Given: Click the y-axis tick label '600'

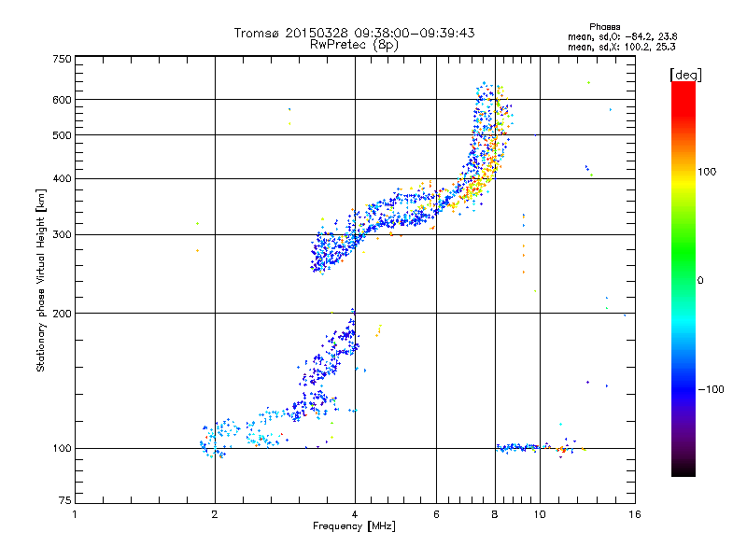Looking at the screenshot, I should tap(62, 100).
